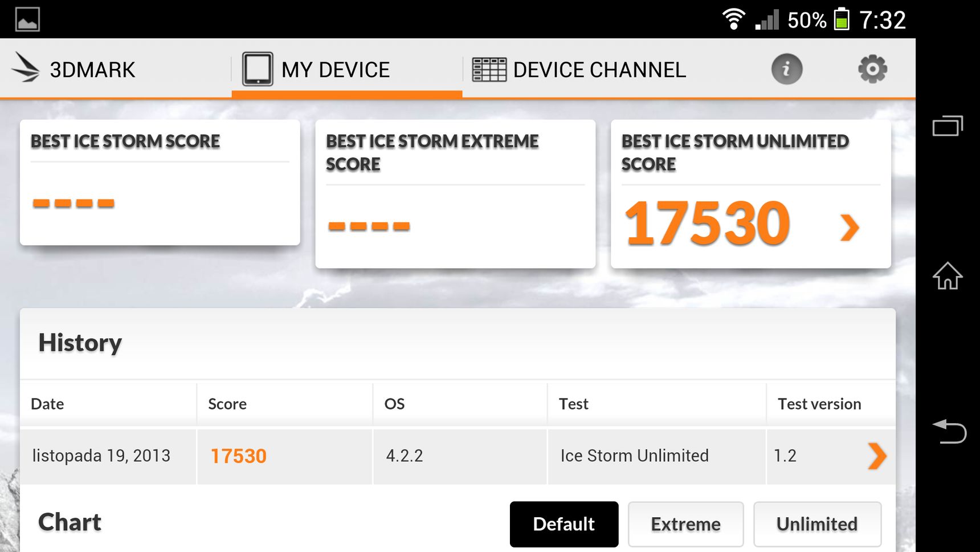Tap the Wi-Fi status icon
980x552 pixels.
coord(734,19)
